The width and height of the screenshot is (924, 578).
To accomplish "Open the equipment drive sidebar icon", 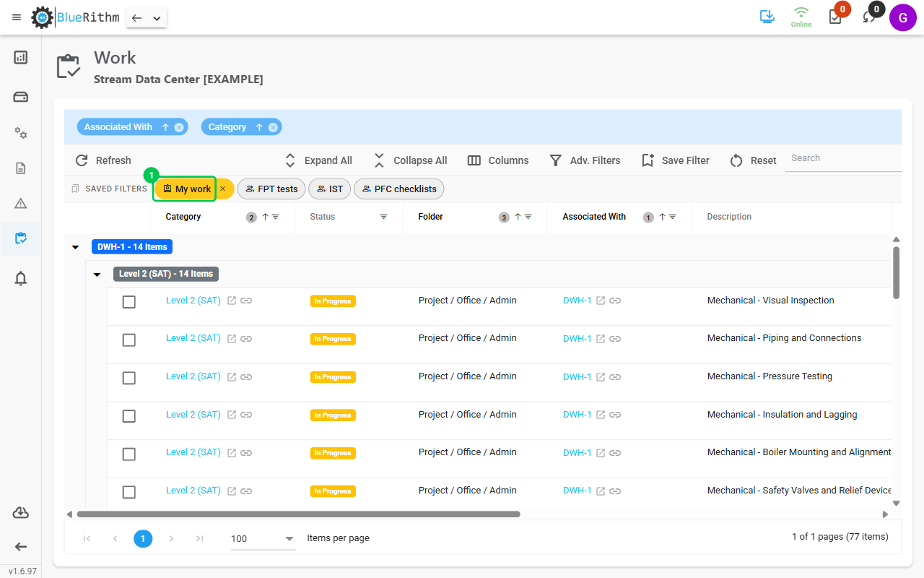I will click(x=21, y=97).
